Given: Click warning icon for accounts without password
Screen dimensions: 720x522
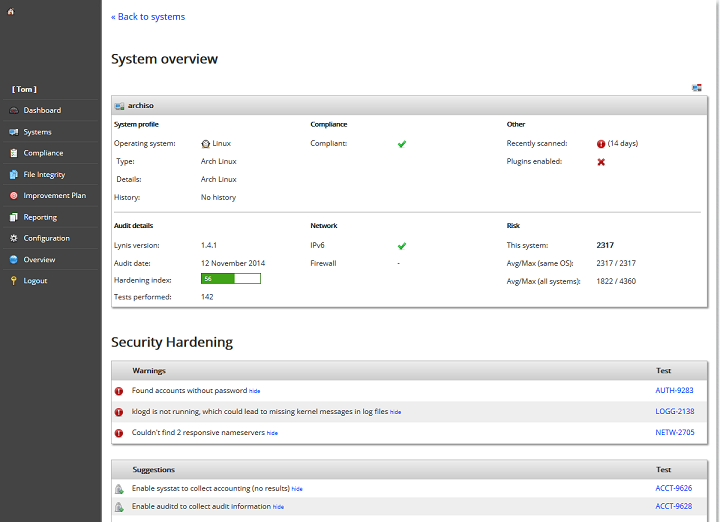Looking at the screenshot, I should click(119, 391).
